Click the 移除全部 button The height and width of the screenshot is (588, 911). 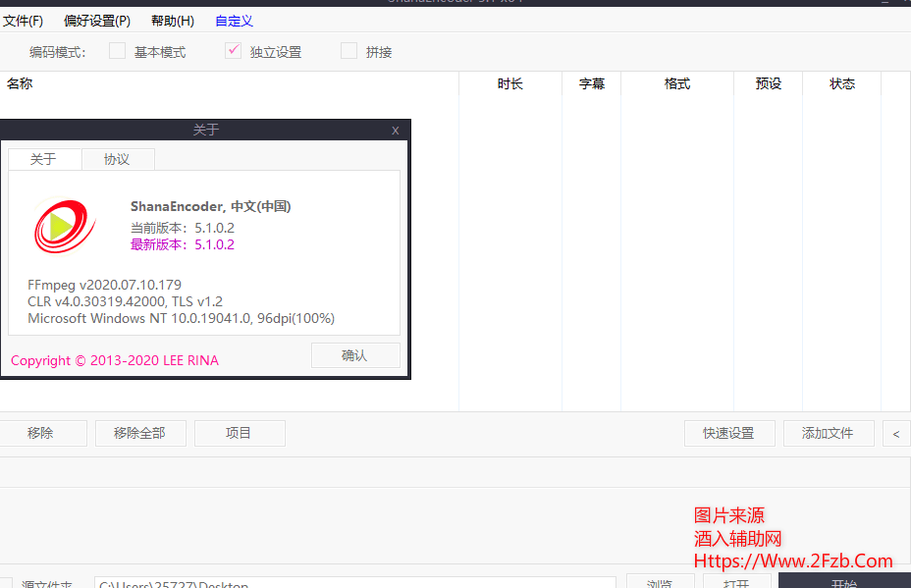point(139,433)
